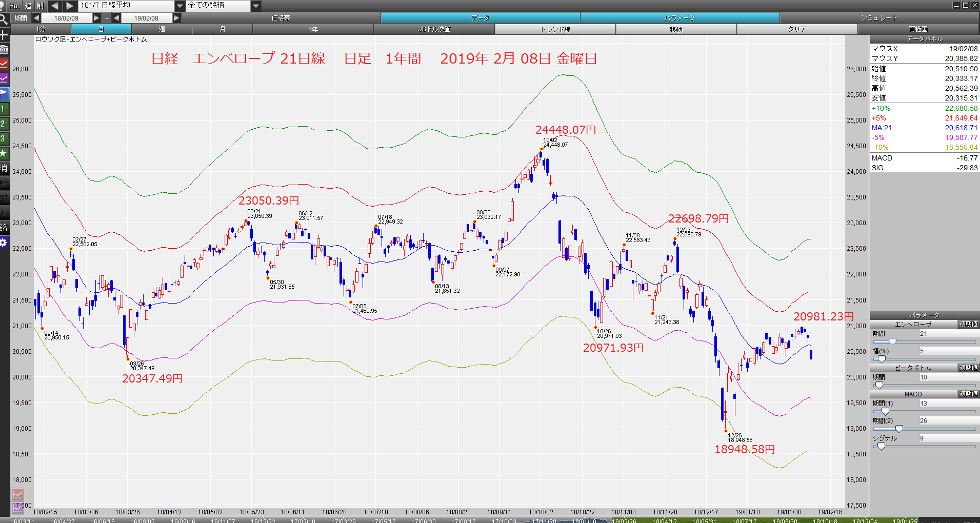The height and width of the screenshot is (523, 980).
Task: Toggle USドル換算 conversion
Action: click(434, 29)
